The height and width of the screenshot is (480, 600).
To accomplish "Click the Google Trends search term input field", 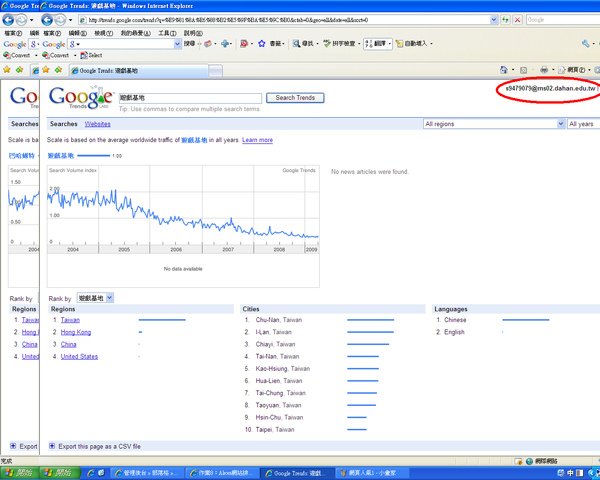I will 190,98.
